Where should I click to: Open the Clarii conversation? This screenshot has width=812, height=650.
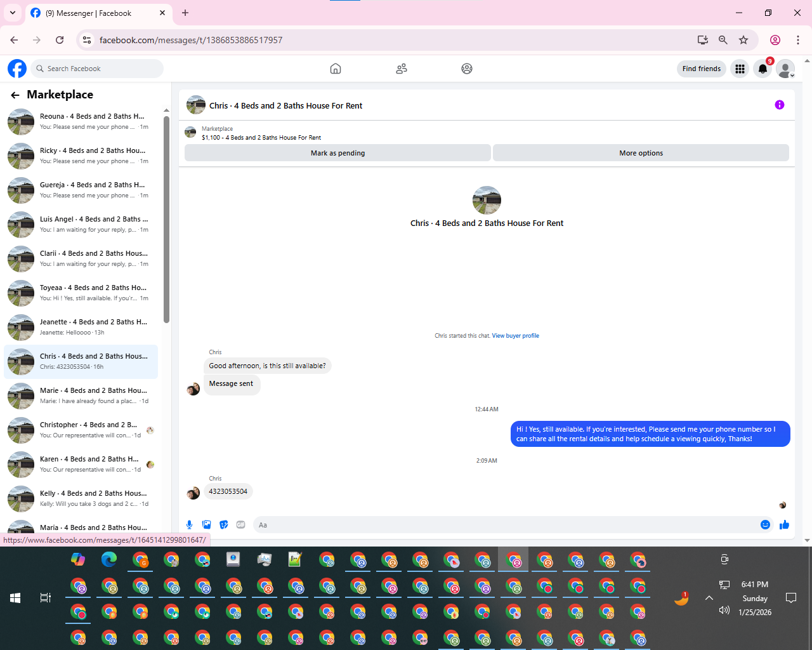tap(81, 258)
